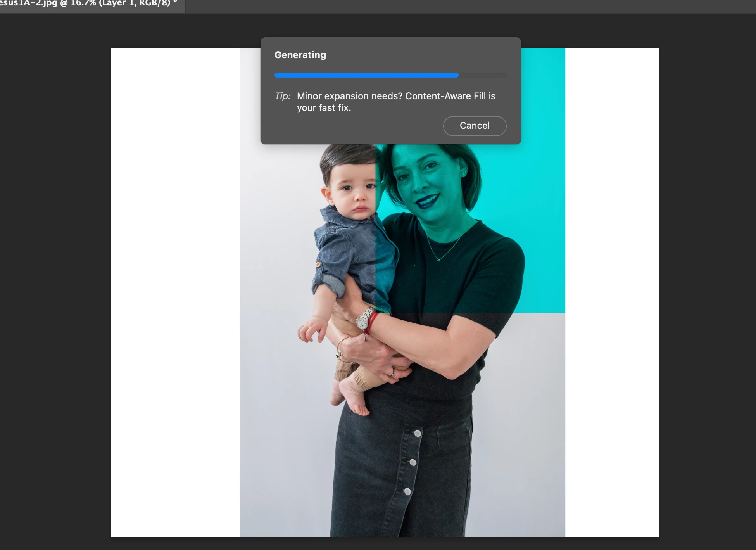
Task: Click the Generating dialog title text
Action: (300, 55)
